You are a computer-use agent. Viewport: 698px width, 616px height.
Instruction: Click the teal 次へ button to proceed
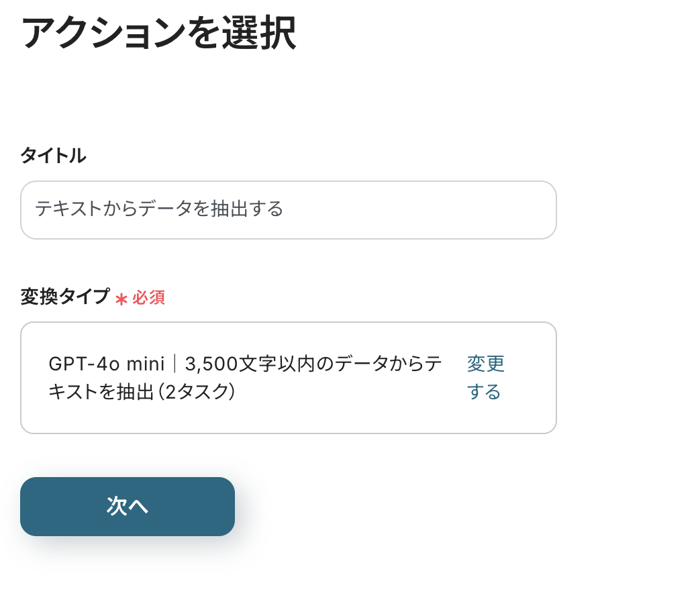pos(128,507)
